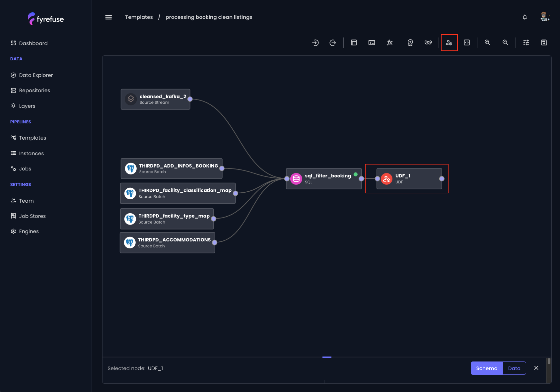Save pipeline with the floppy disk icon
560x392 pixels.
(544, 42)
